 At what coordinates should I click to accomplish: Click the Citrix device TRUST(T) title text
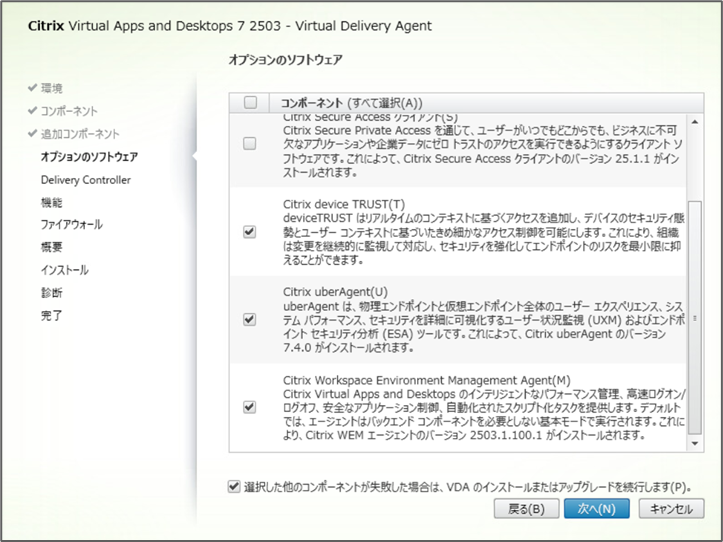pos(344,204)
